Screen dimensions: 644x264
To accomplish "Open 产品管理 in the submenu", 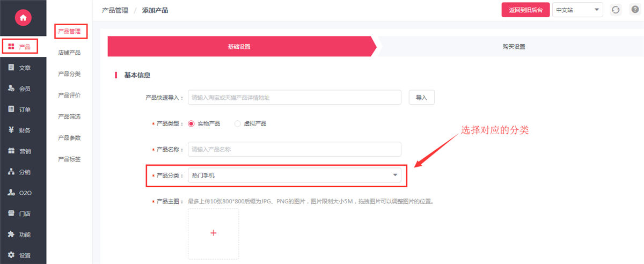I will coord(69,32).
